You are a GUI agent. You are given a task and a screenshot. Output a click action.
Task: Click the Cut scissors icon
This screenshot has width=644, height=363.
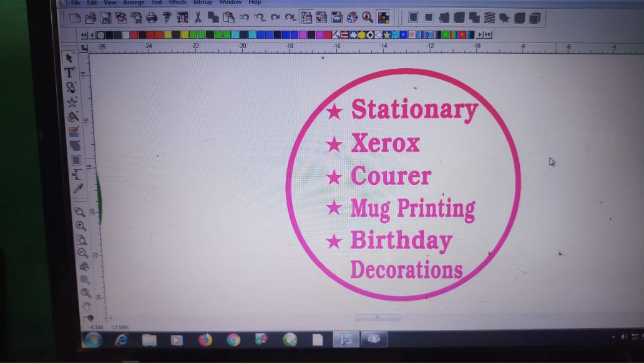198,17
